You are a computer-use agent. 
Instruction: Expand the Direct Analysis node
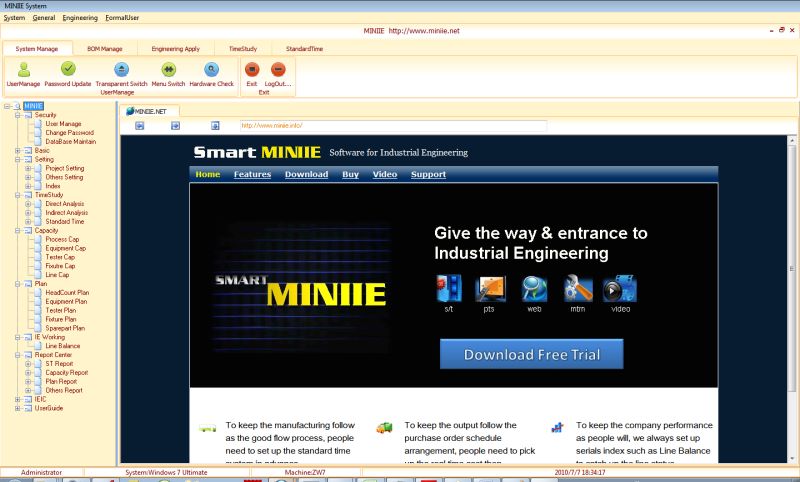click(28, 204)
